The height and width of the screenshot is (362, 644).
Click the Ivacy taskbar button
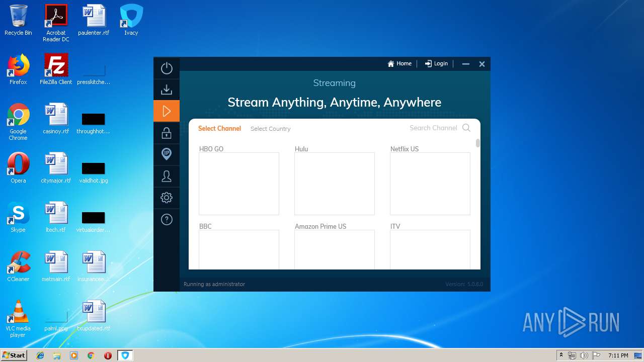tap(125, 355)
